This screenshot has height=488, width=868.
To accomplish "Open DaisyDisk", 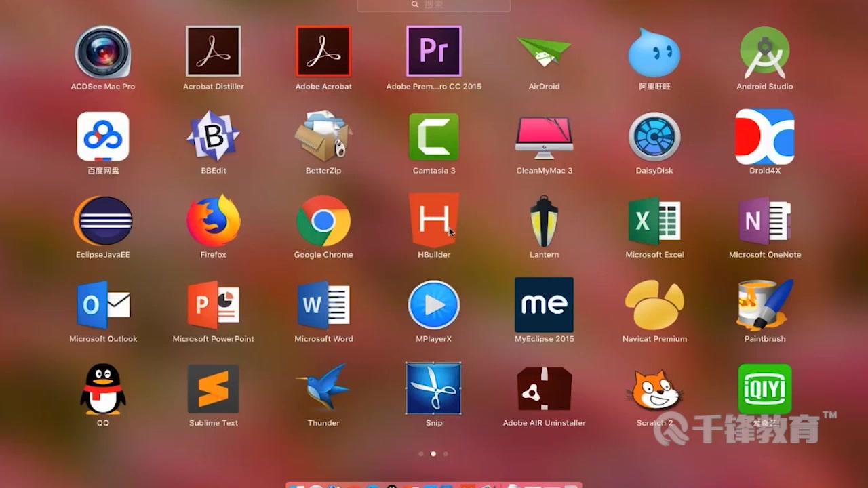I will click(x=654, y=136).
